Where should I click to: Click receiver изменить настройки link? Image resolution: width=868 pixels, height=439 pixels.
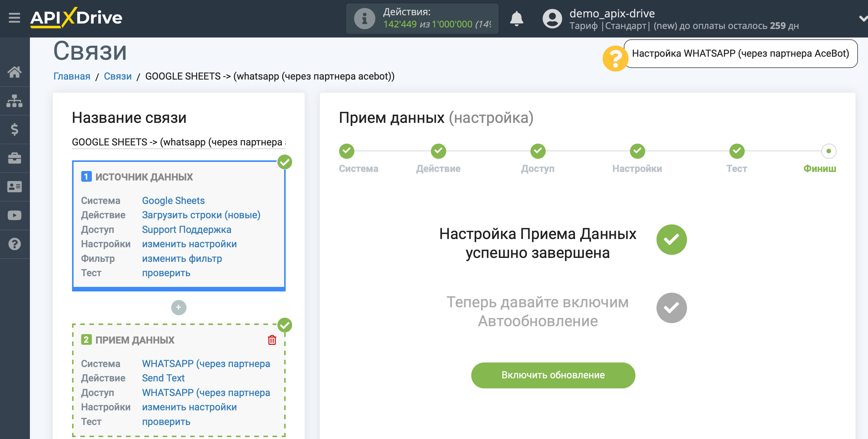pyautogui.click(x=189, y=407)
